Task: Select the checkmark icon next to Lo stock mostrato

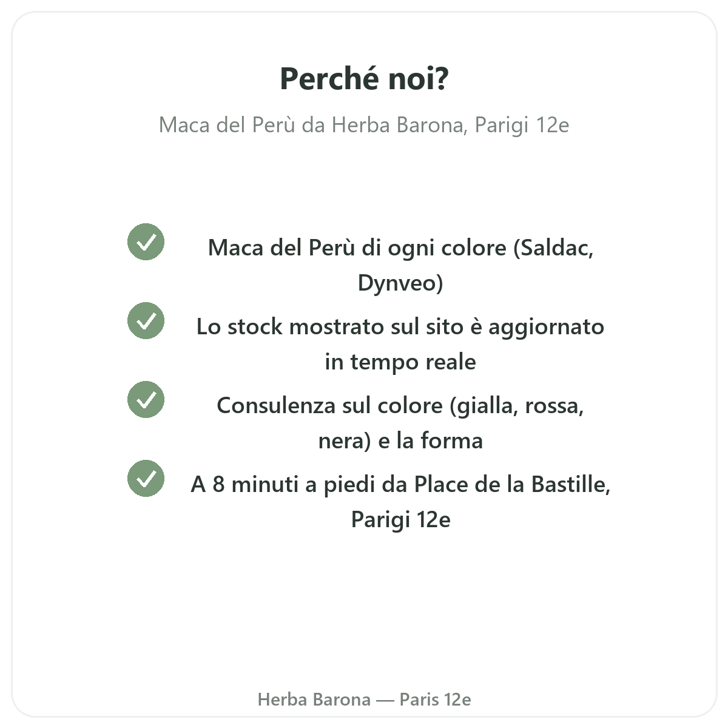Action: pos(146,320)
